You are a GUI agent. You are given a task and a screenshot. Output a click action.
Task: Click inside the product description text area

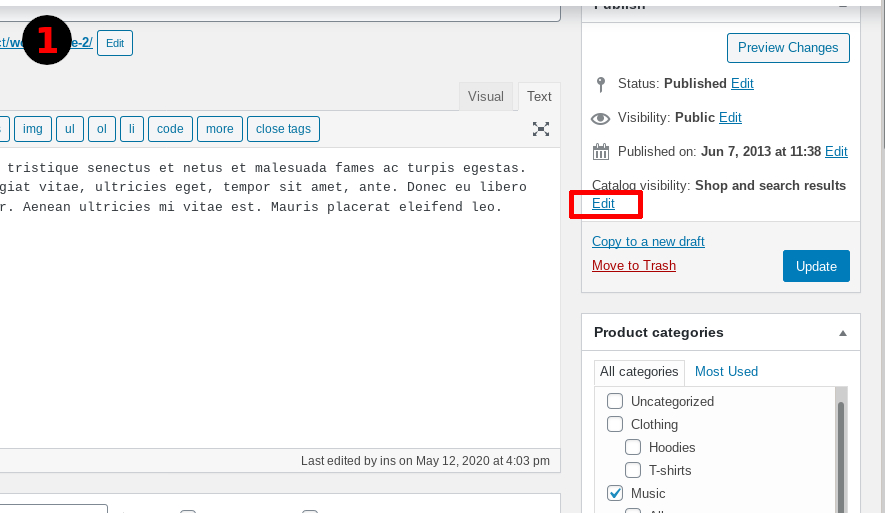(280, 298)
